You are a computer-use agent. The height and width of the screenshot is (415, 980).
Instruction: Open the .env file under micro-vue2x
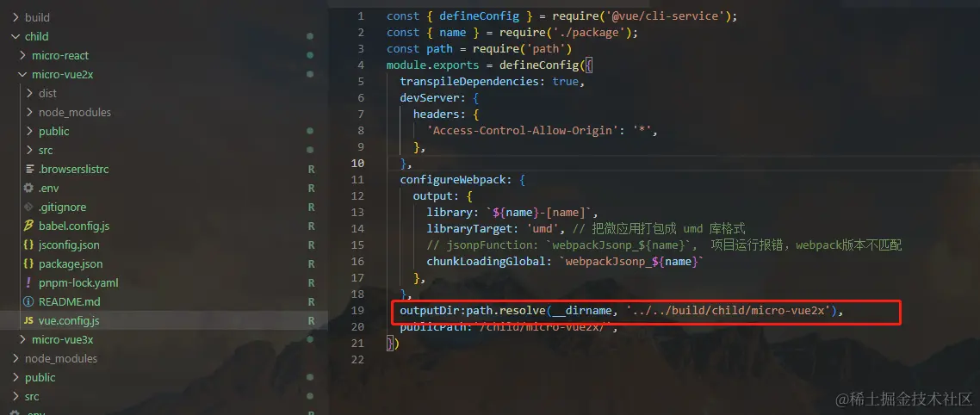pyautogui.click(x=49, y=188)
